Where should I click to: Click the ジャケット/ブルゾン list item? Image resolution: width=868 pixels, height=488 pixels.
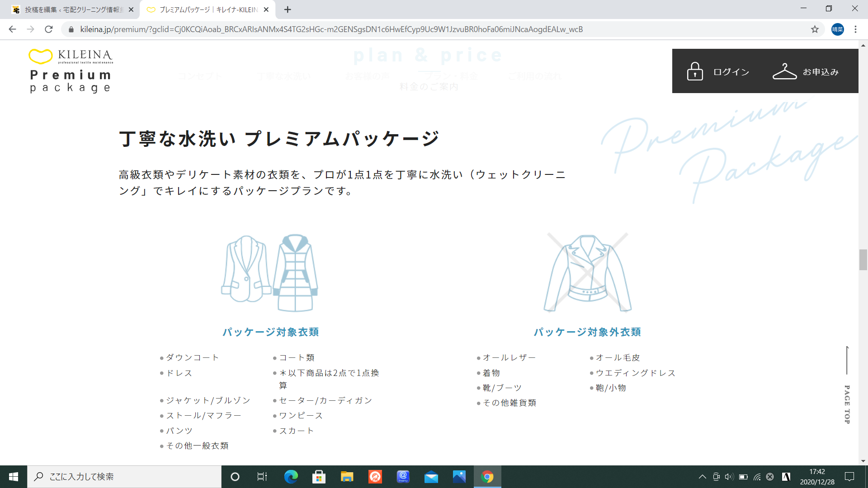point(208,400)
